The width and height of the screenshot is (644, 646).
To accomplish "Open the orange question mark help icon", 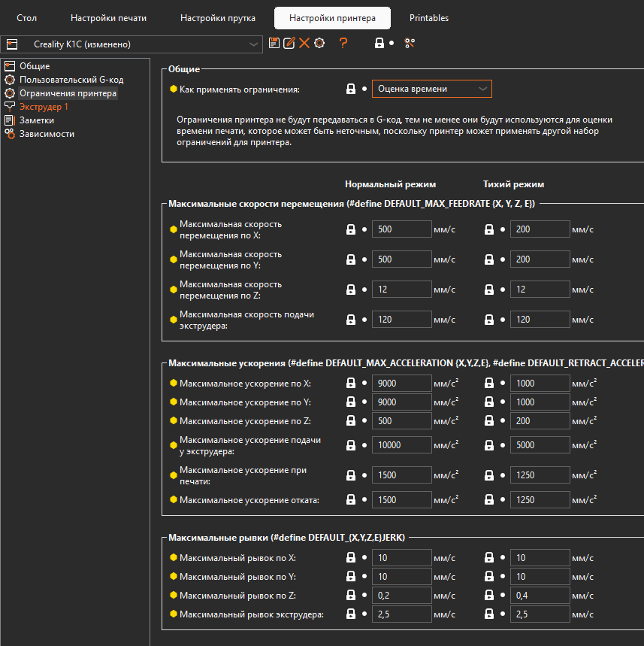I will coord(343,43).
